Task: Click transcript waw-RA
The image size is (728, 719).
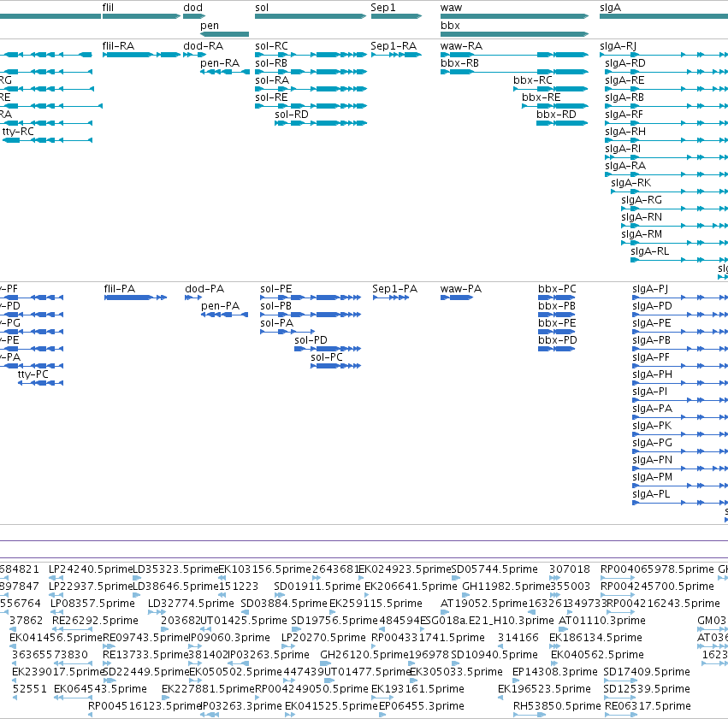Action: tap(514, 55)
